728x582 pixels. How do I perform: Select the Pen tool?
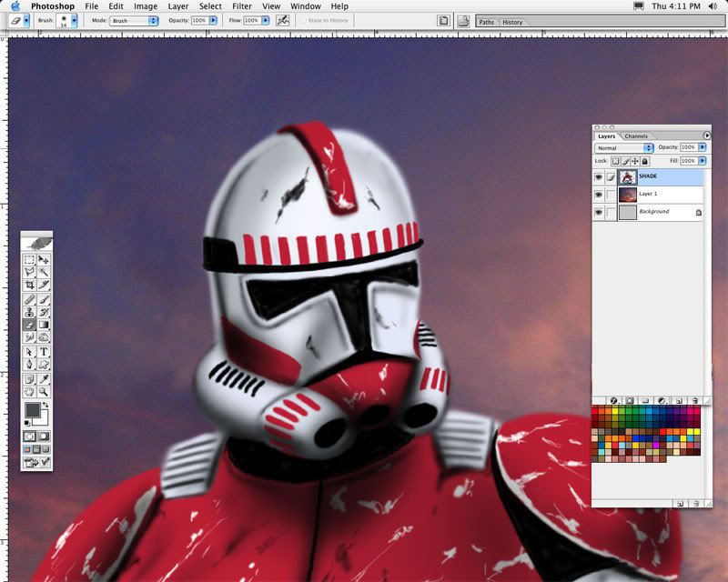(29, 365)
